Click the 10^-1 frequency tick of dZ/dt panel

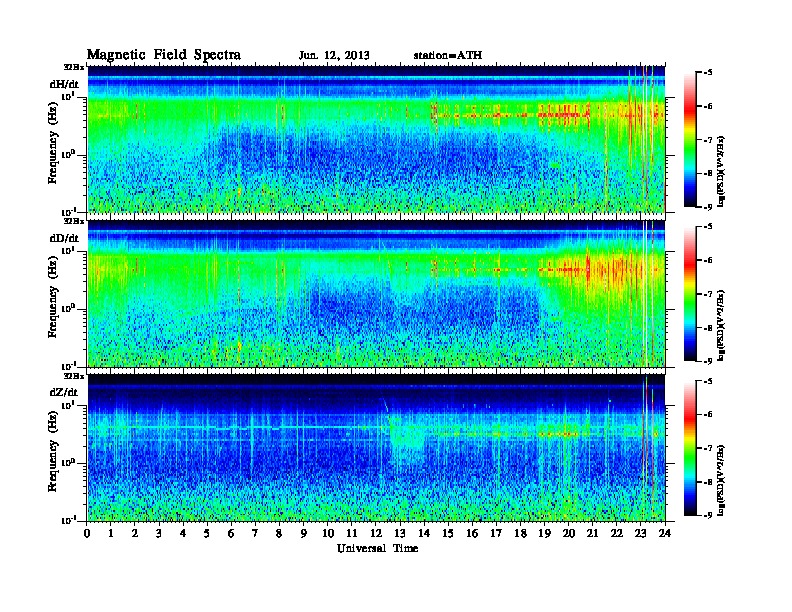pyautogui.click(x=68, y=520)
